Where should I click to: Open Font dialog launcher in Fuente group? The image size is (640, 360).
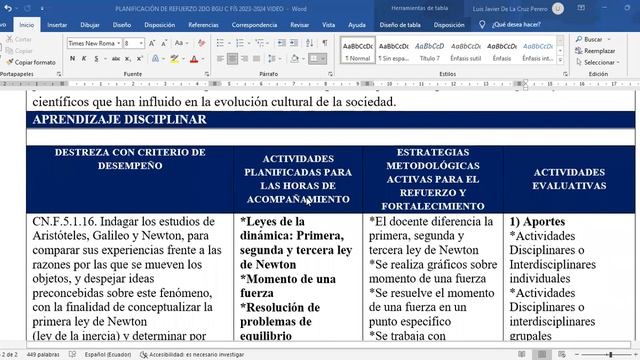207,74
